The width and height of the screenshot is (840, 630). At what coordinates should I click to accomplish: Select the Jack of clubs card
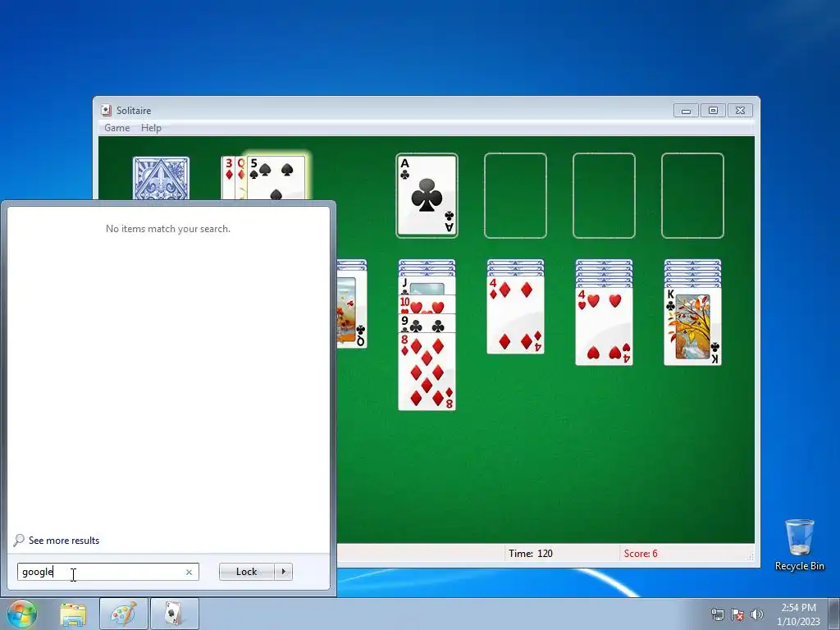(x=427, y=286)
